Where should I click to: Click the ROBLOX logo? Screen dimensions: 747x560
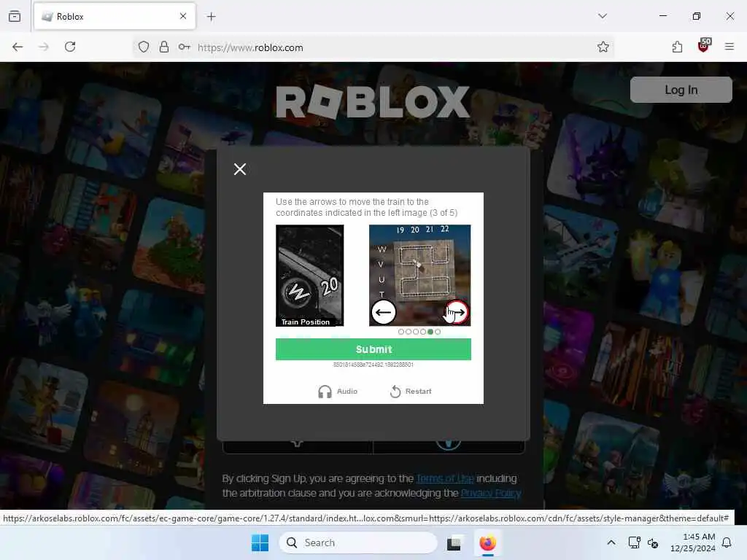point(373,101)
